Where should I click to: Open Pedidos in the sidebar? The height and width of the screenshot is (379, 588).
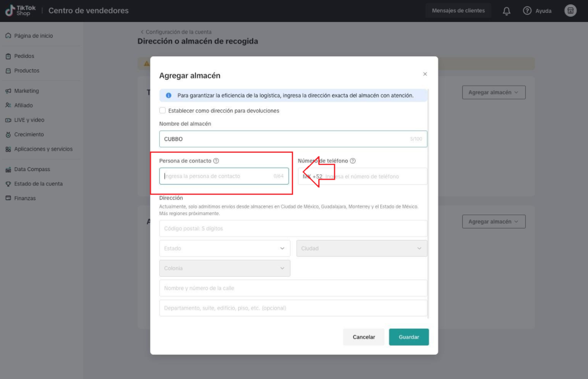click(x=24, y=56)
